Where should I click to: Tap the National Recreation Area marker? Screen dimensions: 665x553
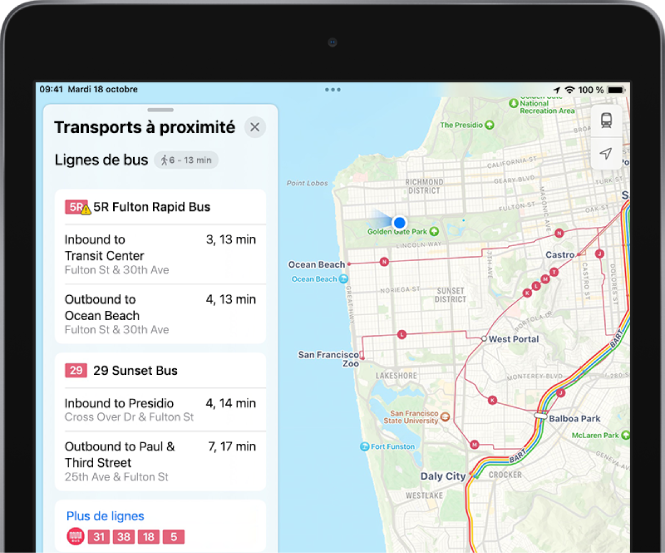[514, 103]
